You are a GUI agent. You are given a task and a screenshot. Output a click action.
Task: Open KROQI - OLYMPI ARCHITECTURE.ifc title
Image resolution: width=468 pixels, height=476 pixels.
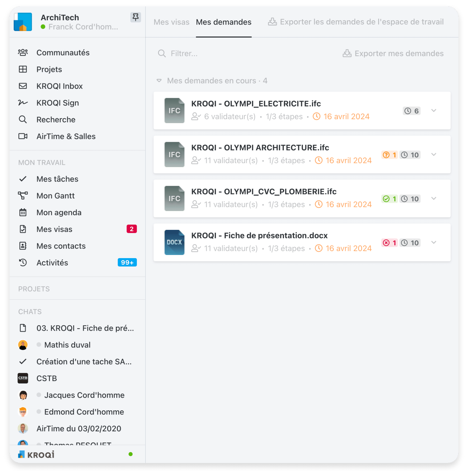(x=260, y=148)
